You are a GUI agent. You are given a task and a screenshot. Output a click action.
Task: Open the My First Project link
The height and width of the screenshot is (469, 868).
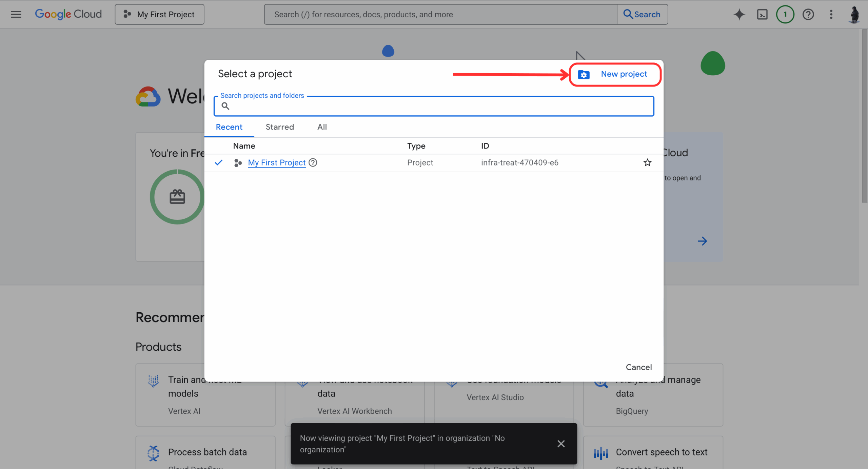click(x=277, y=162)
